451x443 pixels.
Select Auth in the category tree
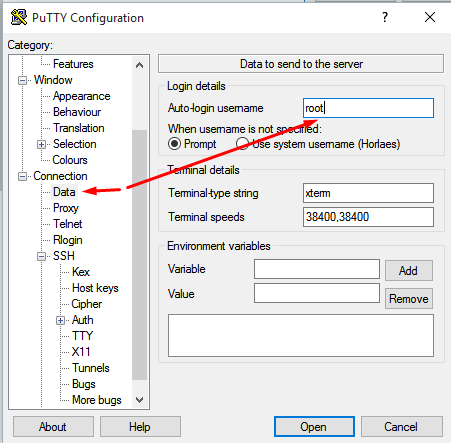click(x=82, y=320)
